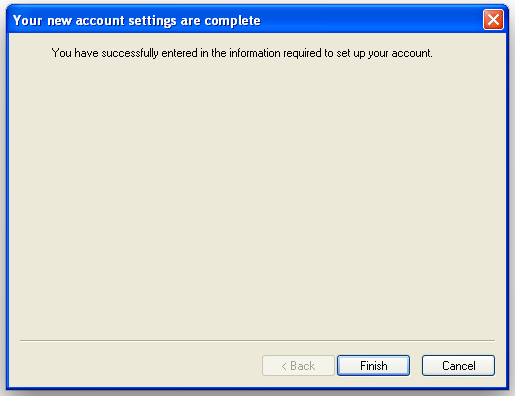
Task: Select the left arrow on the Back button
Action: click(x=284, y=366)
